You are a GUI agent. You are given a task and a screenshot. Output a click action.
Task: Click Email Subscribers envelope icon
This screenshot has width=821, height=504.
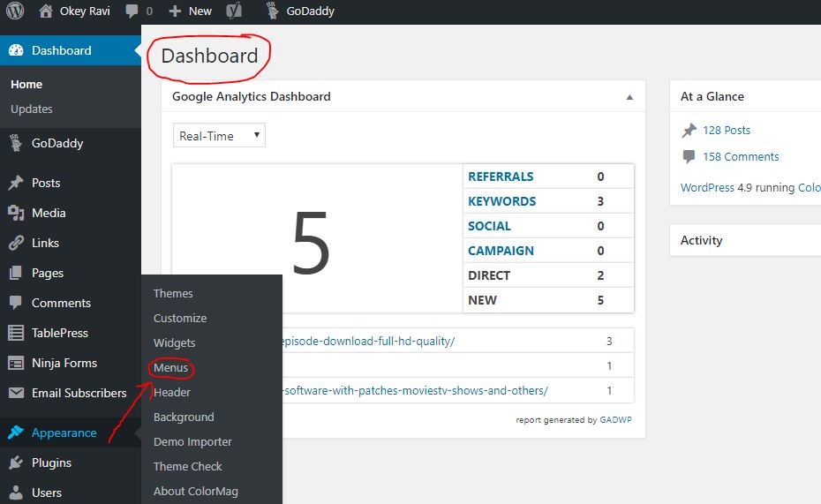coord(16,393)
